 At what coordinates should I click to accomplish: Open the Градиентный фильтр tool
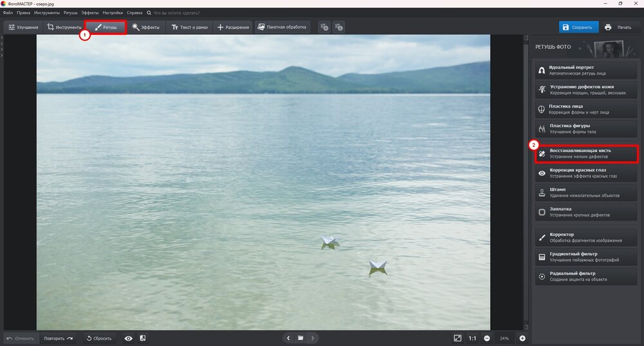point(586,257)
